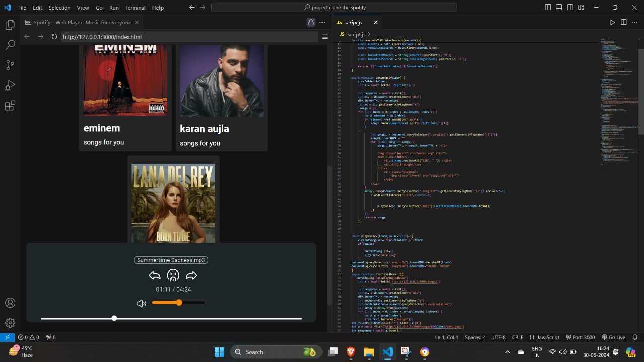Click the Run Code play icon
The height and width of the screenshot is (362, 644).
pos(612,22)
